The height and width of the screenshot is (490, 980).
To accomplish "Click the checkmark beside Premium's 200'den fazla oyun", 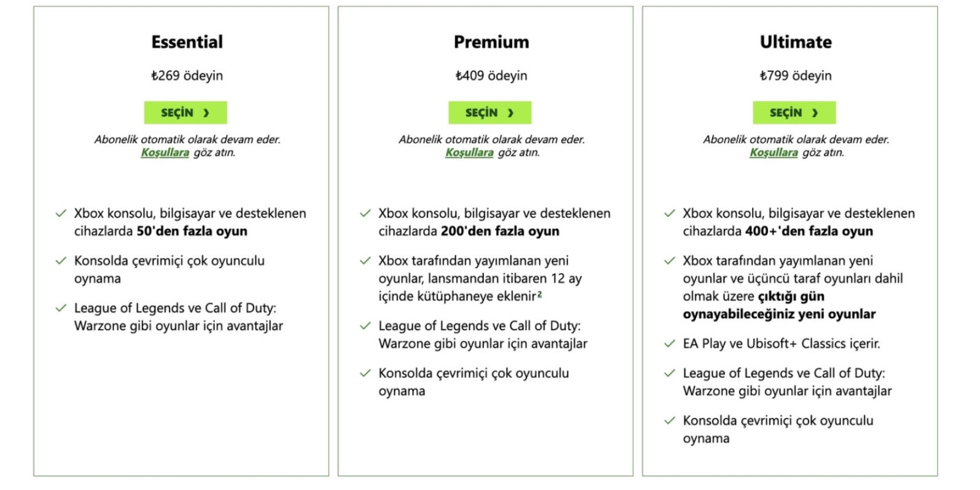I will pos(365,214).
